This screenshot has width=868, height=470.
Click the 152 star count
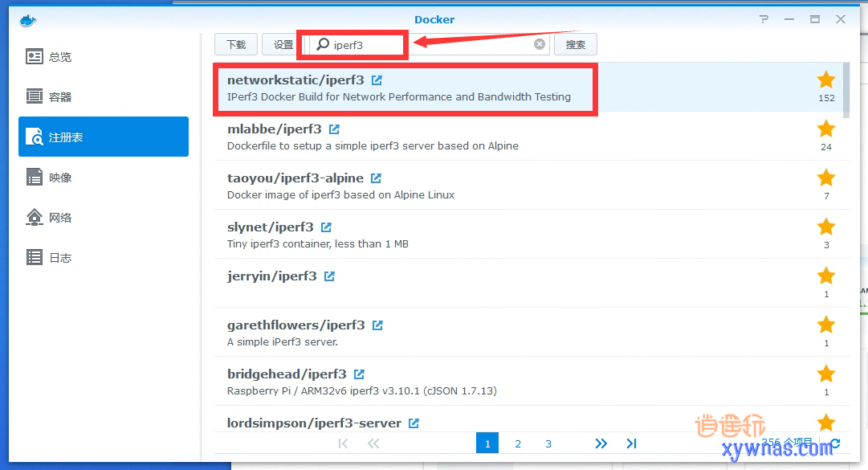[826, 98]
